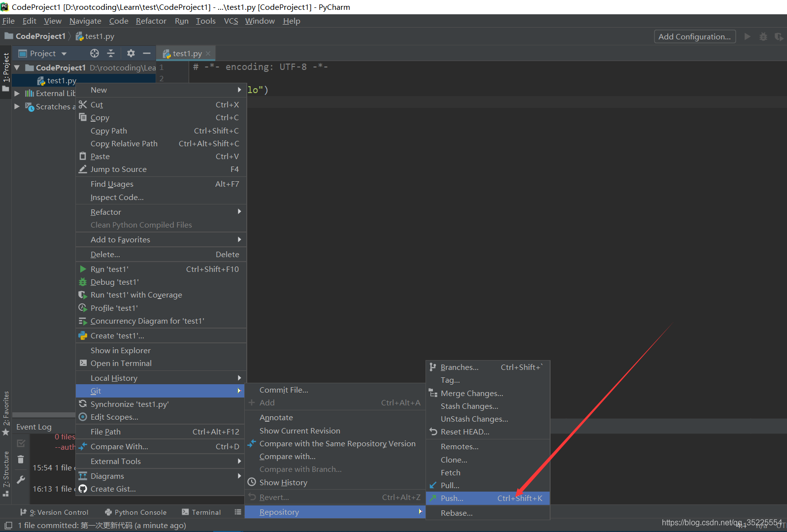The image size is (787, 532).
Task: Click the Debug bug icon in top toolbar
Action: tap(763, 36)
